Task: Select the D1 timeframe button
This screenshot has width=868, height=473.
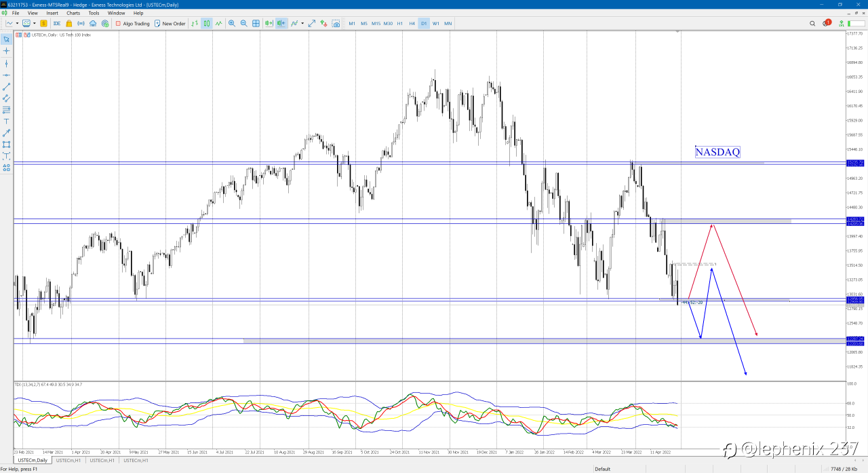Action: [424, 23]
